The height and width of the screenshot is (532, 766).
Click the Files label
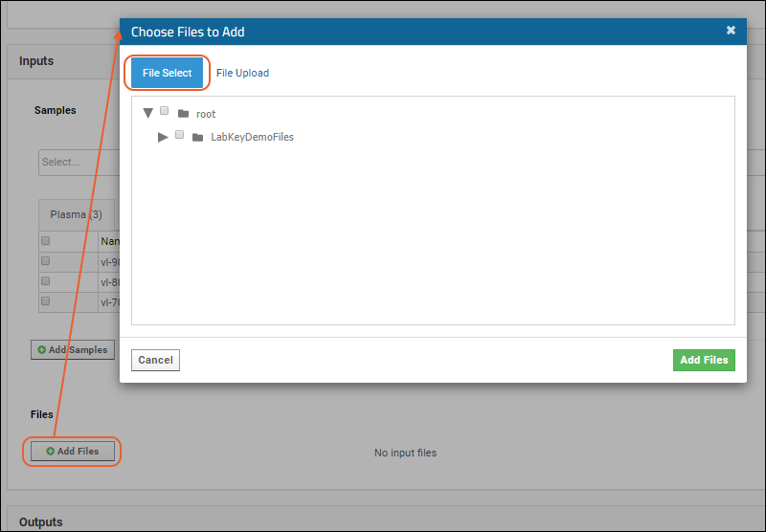coord(42,414)
